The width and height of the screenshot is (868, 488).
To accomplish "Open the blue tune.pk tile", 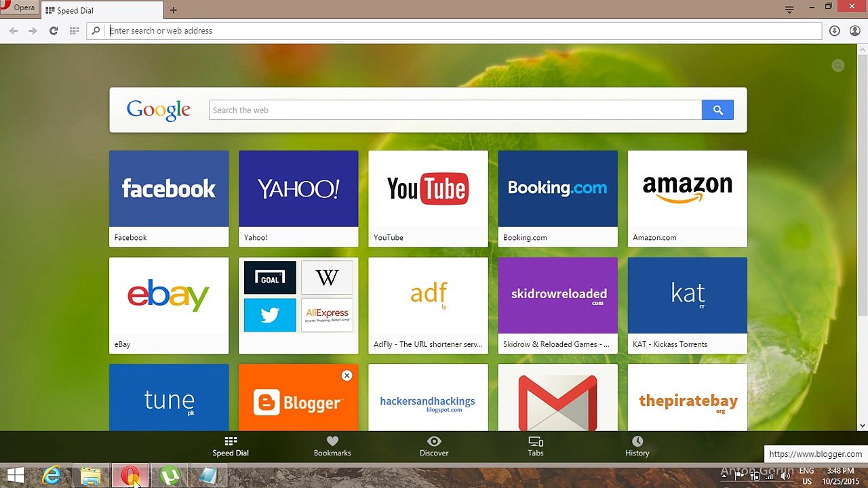I will 169,398.
